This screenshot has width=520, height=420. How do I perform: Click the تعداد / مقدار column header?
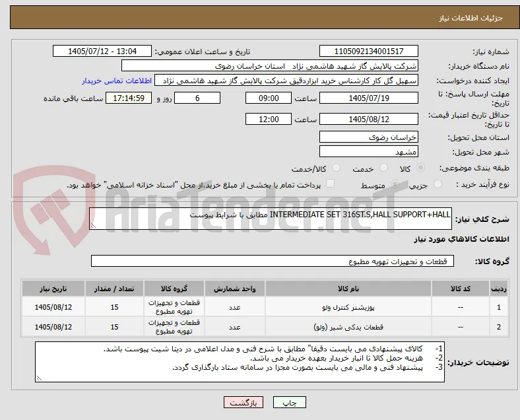[114, 289]
